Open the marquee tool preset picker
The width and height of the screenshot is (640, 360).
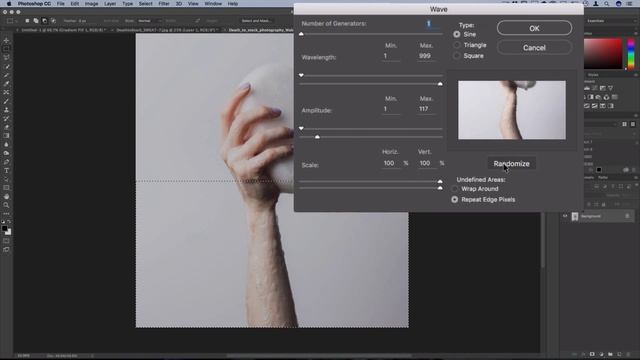click(x=12, y=21)
